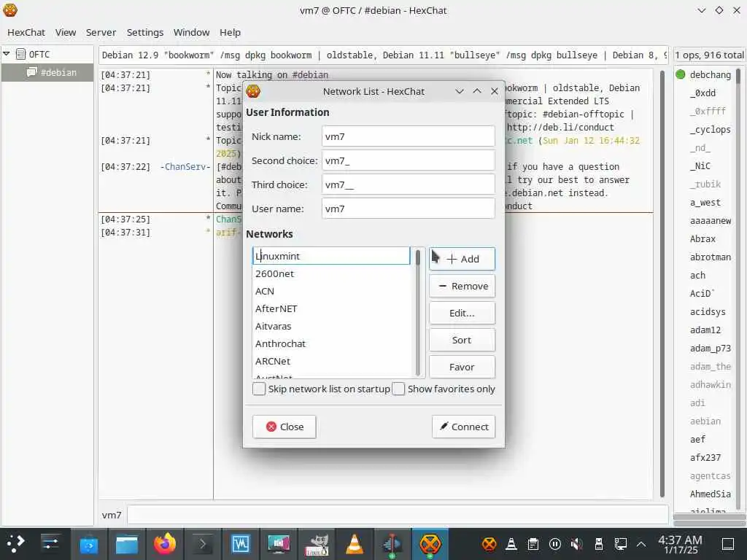This screenshot has height=560, width=747.
Task: Open the Konsole terminal from the taskbar
Action: point(202,543)
